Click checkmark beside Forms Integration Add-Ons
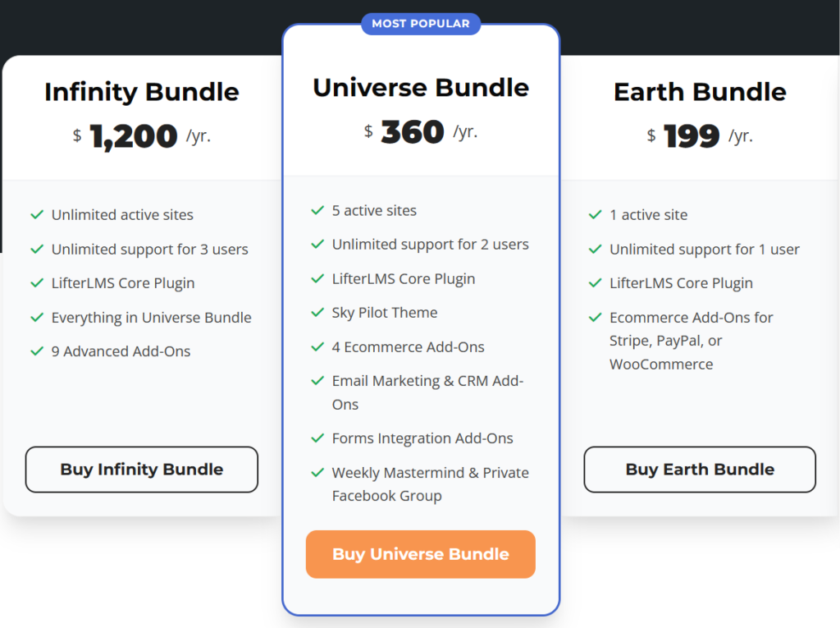Image resolution: width=840 pixels, height=628 pixels. [317, 438]
